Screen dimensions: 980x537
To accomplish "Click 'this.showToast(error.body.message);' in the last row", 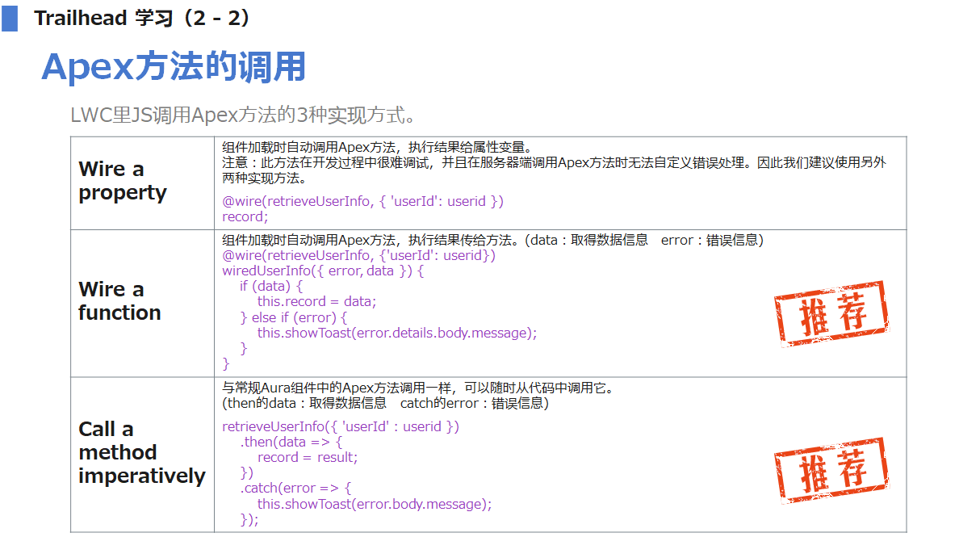I will coord(374,504).
